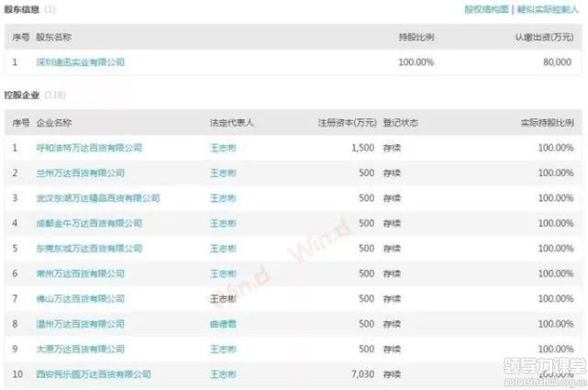
Task: Click the 实际持股比例 column header
Action: pyautogui.click(x=548, y=123)
